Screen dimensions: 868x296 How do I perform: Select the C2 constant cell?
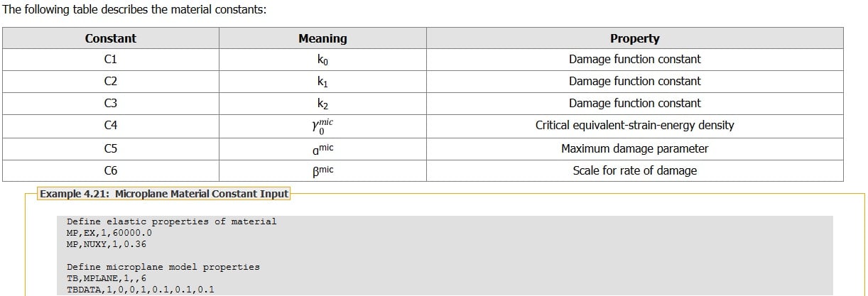tap(110, 82)
